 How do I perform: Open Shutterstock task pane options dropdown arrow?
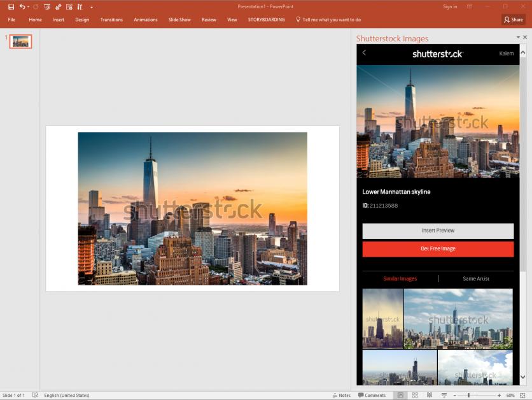(x=518, y=37)
